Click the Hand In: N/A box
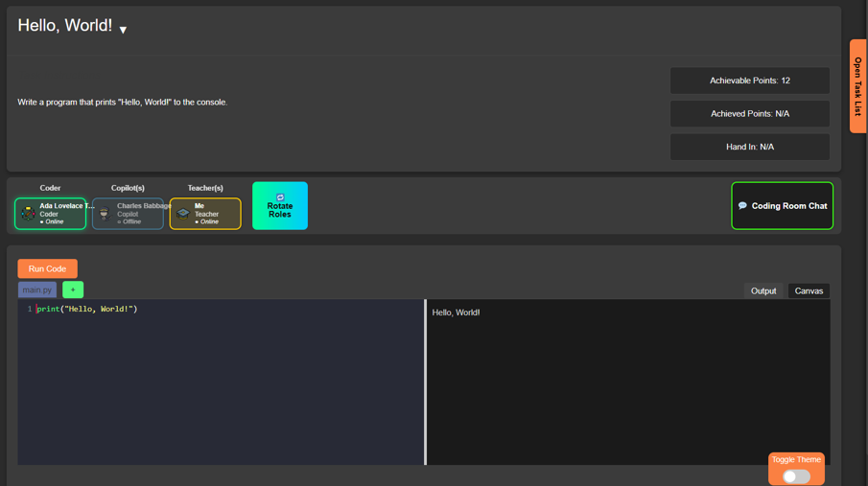The height and width of the screenshot is (486, 868). click(749, 147)
